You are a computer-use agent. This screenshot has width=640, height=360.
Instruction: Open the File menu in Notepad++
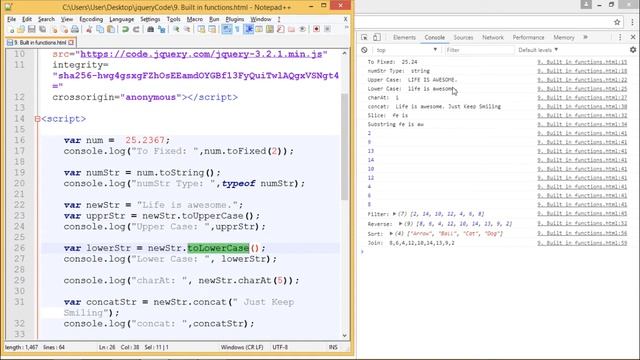(x=11, y=19)
